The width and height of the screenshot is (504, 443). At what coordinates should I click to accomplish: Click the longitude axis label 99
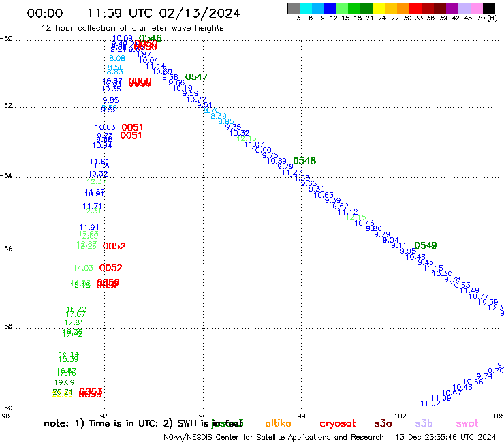[x=301, y=416]
